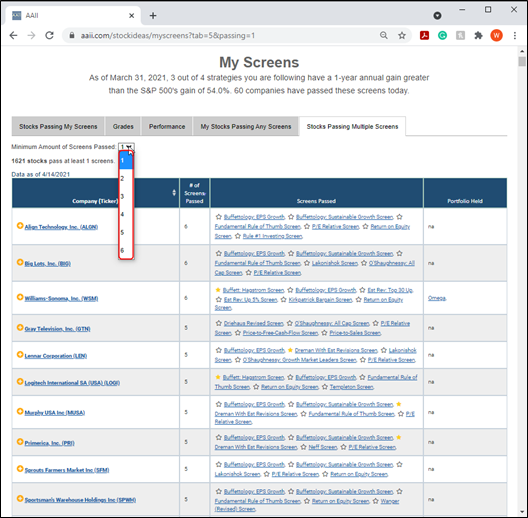Screen dimensions: 528x518
Task: Toggle the star beside Neff Screen
Action: (303, 447)
